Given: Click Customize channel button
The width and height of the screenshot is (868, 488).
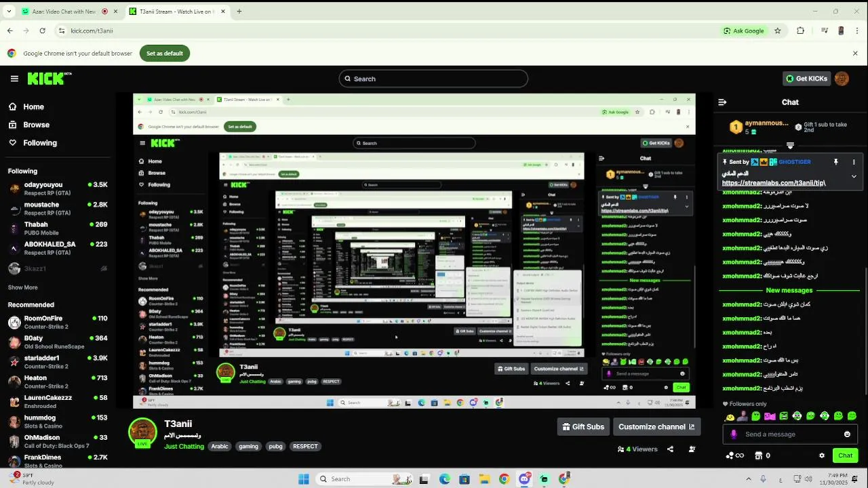Looking at the screenshot, I should coord(656,427).
